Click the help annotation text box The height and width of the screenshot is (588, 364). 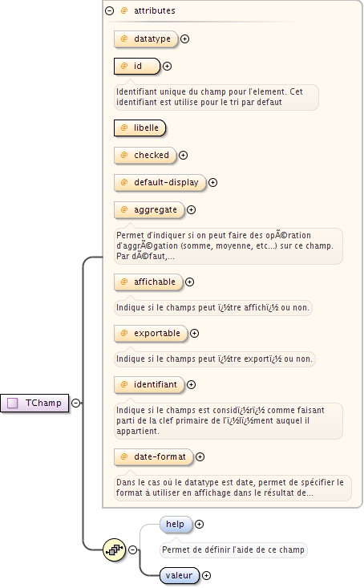tap(233, 549)
